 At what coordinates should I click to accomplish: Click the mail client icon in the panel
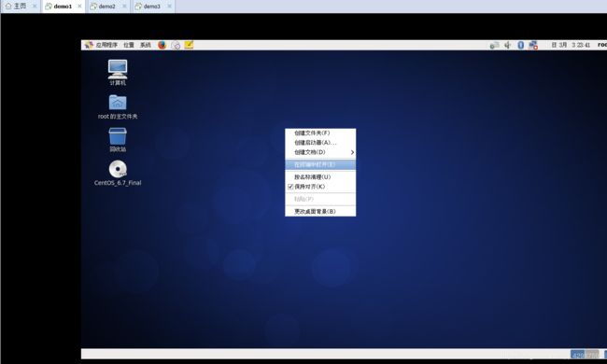tap(176, 45)
